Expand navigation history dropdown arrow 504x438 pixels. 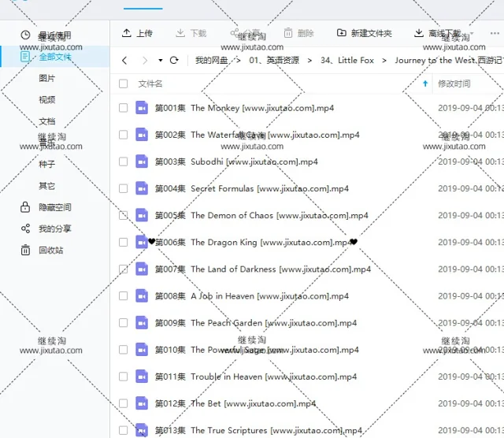161,60
